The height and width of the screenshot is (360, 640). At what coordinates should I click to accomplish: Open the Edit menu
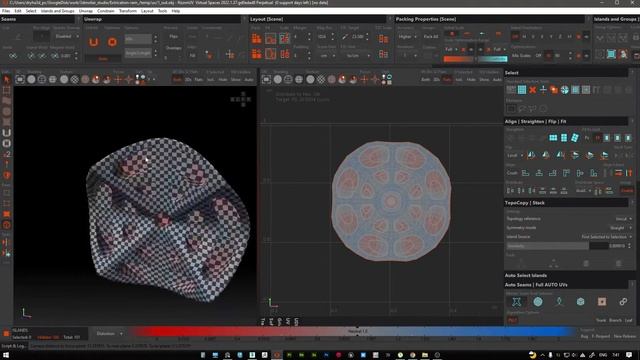coord(18,11)
